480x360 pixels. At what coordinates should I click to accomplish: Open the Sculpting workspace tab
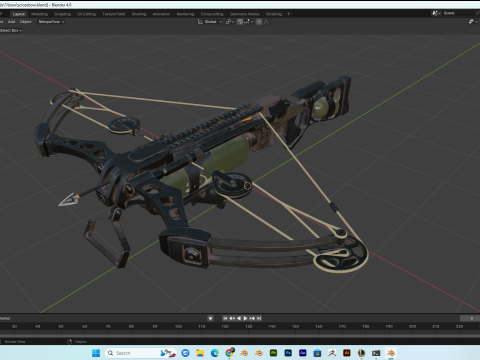(x=63, y=14)
